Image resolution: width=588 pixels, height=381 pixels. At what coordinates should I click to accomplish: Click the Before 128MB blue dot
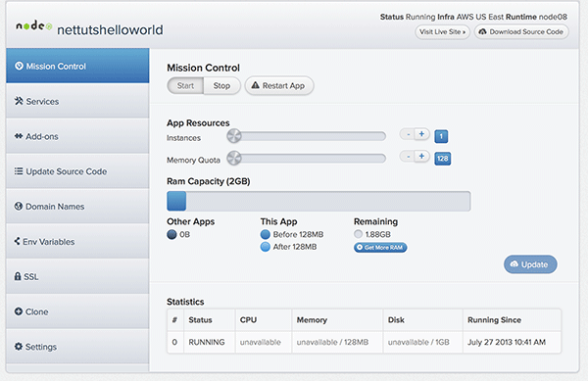click(266, 234)
